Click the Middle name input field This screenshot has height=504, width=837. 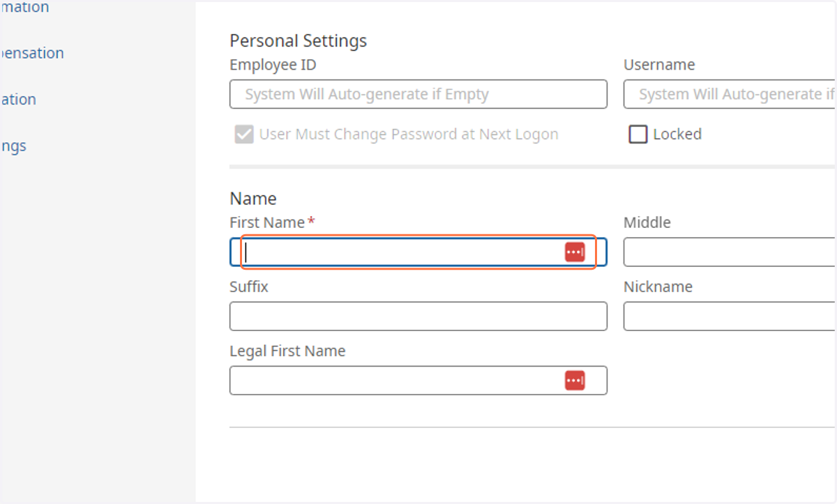(x=730, y=252)
